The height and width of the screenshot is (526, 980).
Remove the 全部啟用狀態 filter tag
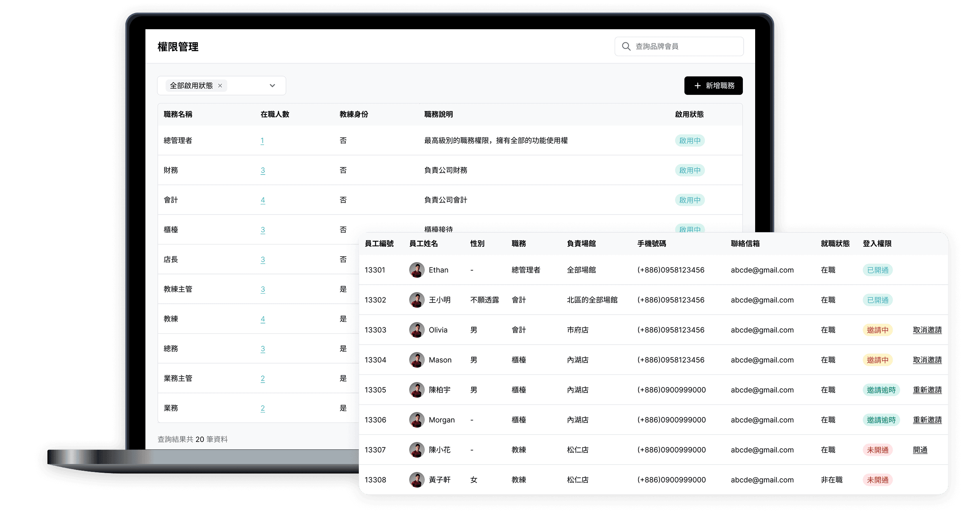point(220,86)
